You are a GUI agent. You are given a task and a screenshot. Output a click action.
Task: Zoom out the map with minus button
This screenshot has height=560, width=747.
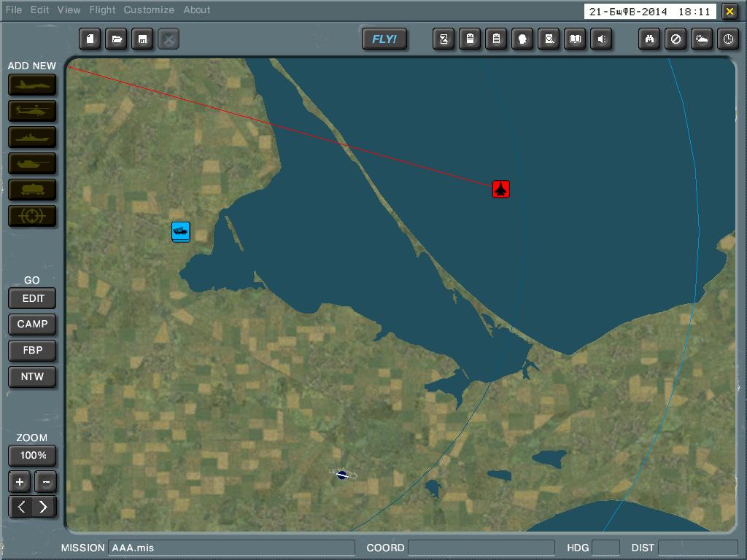(46, 482)
